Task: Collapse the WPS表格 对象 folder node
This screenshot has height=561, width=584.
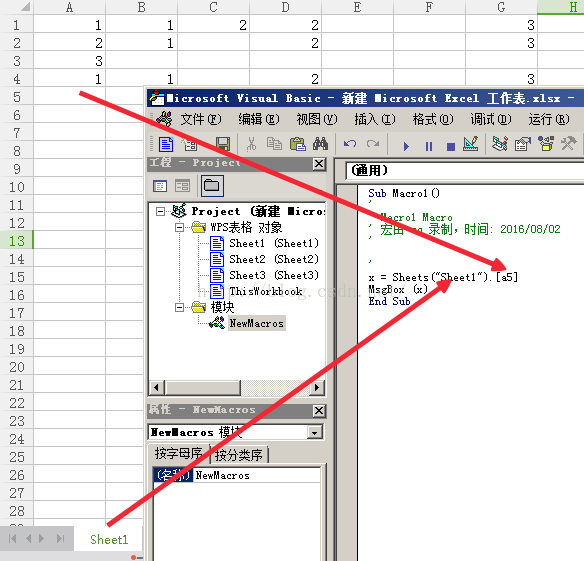Action: point(180,227)
